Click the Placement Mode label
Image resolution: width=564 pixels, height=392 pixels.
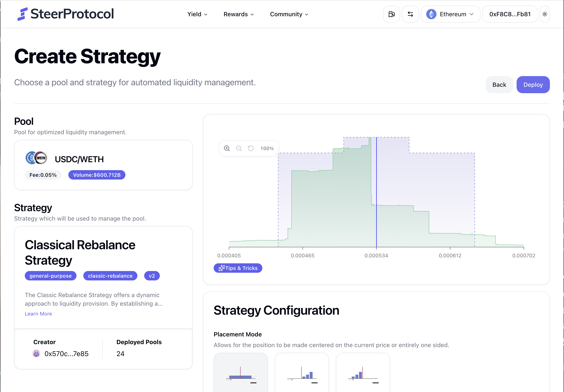(238, 334)
